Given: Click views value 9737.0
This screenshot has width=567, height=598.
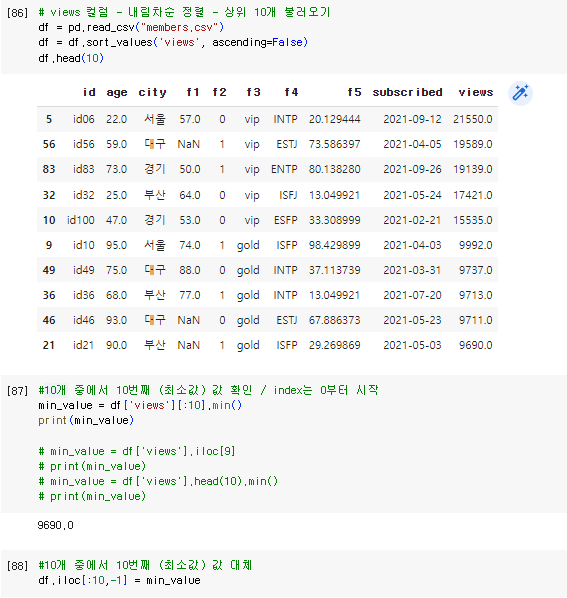Looking at the screenshot, I should coord(475,270).
